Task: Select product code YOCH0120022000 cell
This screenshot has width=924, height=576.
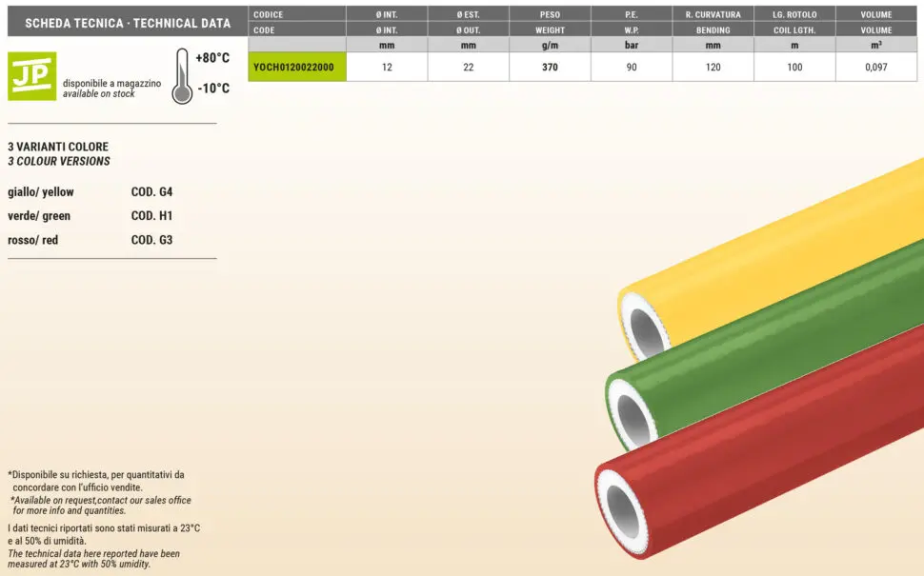Action: click(296, 67)
